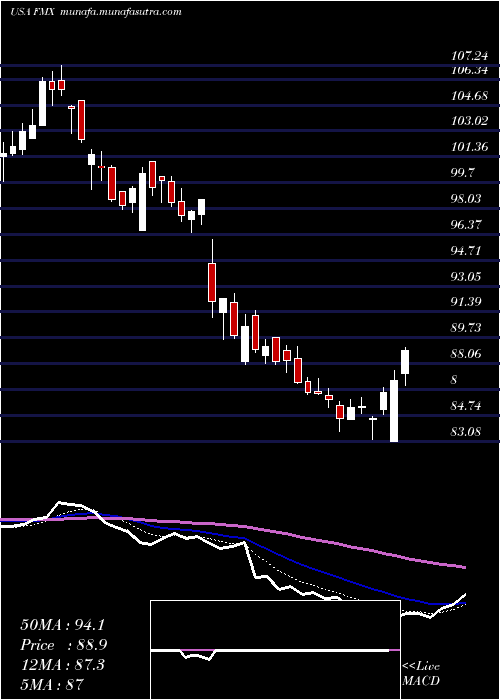Select the 96.37 price axis label

click(468, 224)
